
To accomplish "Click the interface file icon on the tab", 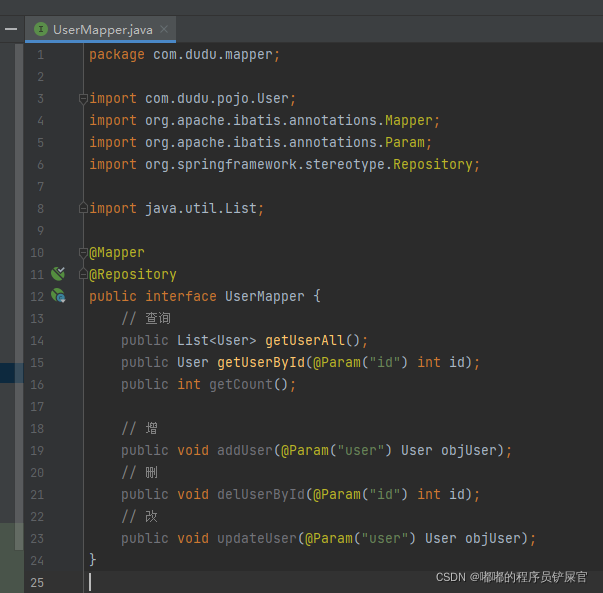I will 41,29.
